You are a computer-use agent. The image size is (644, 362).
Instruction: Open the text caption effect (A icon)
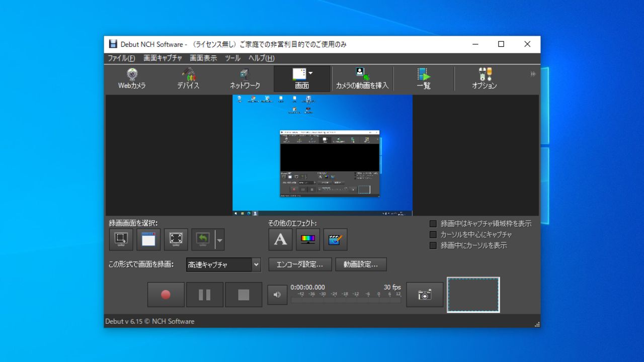coord(280,240)
